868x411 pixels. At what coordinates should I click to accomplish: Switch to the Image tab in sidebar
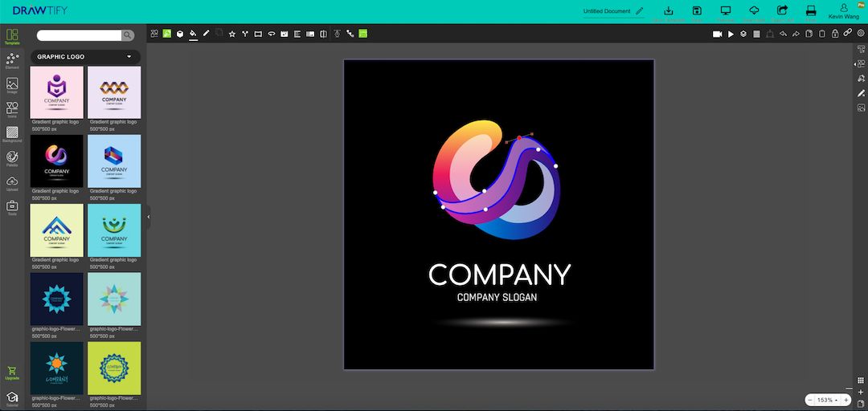click(12, 85)
